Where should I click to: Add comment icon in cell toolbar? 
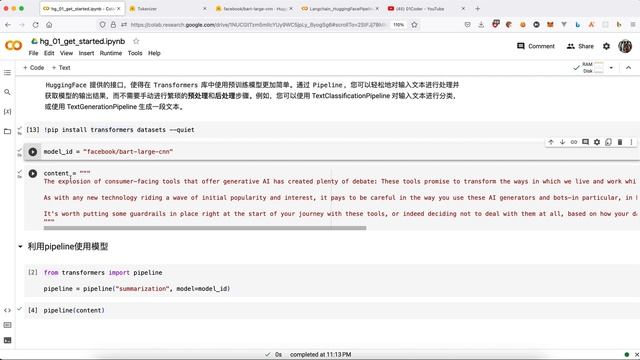[585, 142]
